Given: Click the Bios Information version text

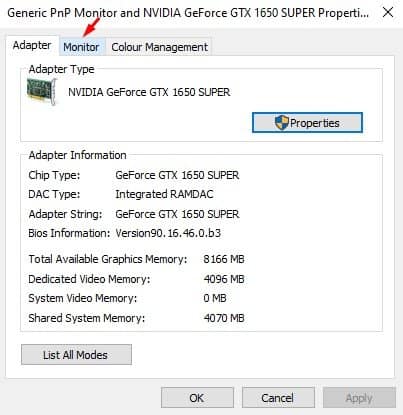Looking at the screenshot, I should tap(168, 233).
